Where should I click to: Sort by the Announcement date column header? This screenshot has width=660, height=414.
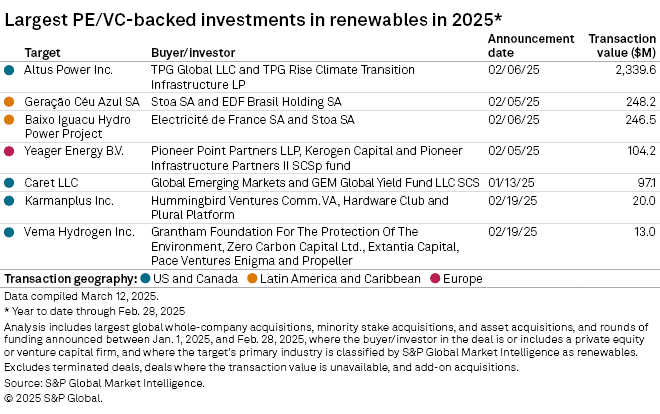530,45
